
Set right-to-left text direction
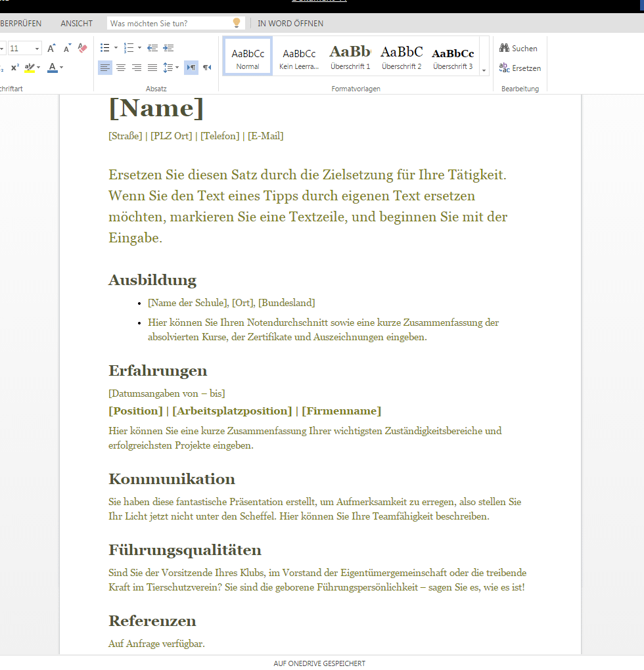click(x=207, y=68)
